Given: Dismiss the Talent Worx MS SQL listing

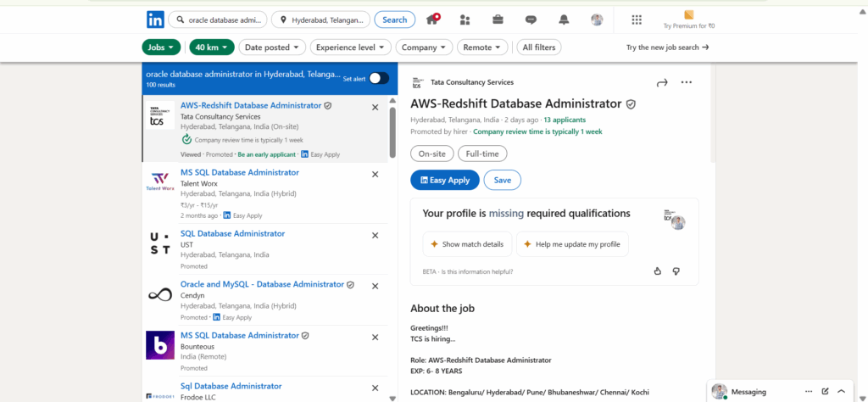Looking at the screenshot, I should coord(375,175).
